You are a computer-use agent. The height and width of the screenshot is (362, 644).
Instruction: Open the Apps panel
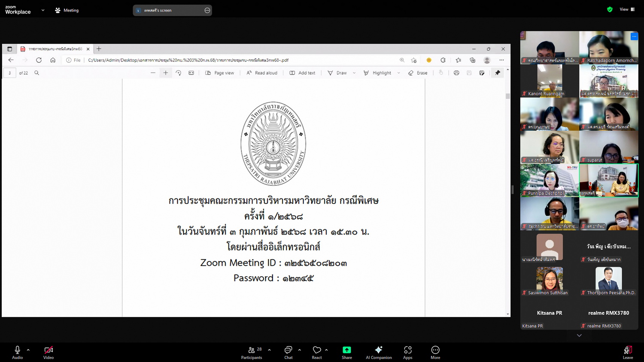tap(407, 352)
